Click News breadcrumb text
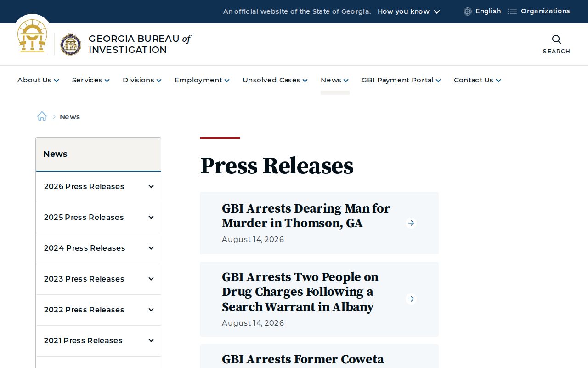The width and height of the screenshot is (588, 368). (x=70, y=117)
